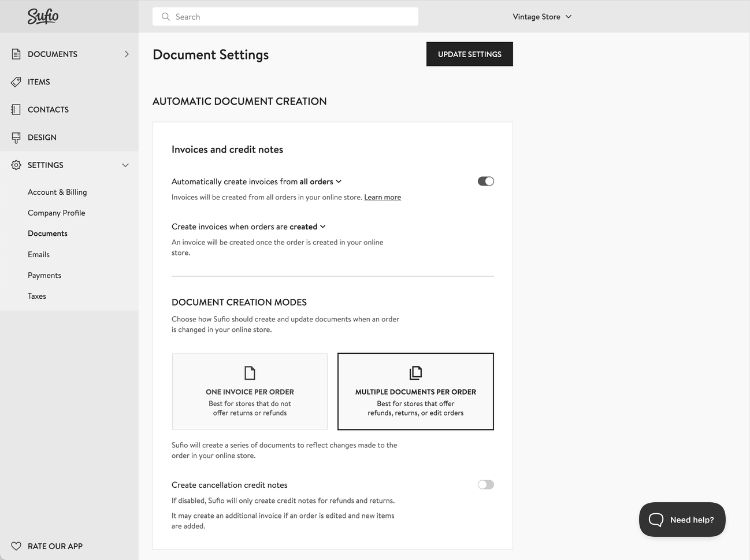Image resolution: width=750 pixels, height=560 pixels.
Task: Go to the ITEMS section
Action: [x=39, y=82]
